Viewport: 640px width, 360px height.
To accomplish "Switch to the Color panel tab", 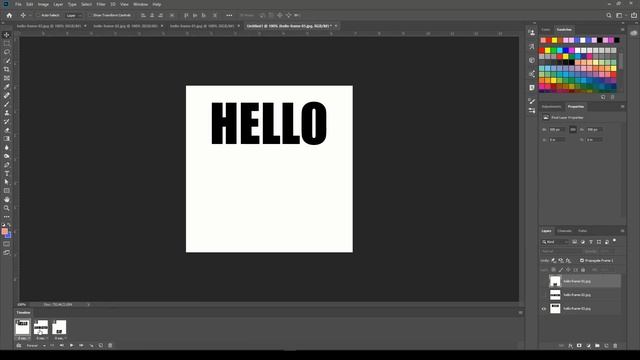I will pyautogui.click(x=546, y=30).
